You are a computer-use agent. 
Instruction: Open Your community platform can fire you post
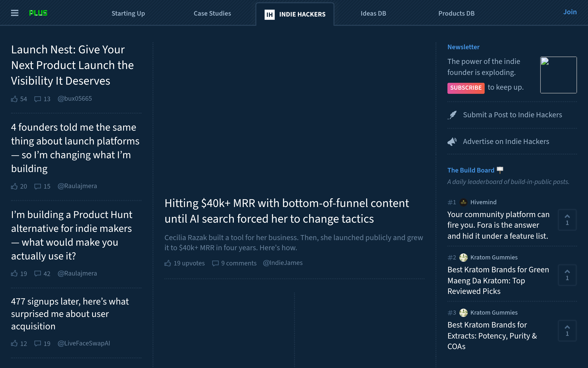pos(498,225)
